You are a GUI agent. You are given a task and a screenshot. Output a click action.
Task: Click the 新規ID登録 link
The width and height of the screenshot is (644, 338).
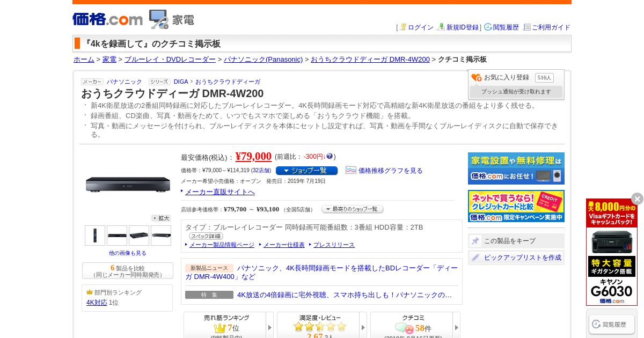point(463,27)
